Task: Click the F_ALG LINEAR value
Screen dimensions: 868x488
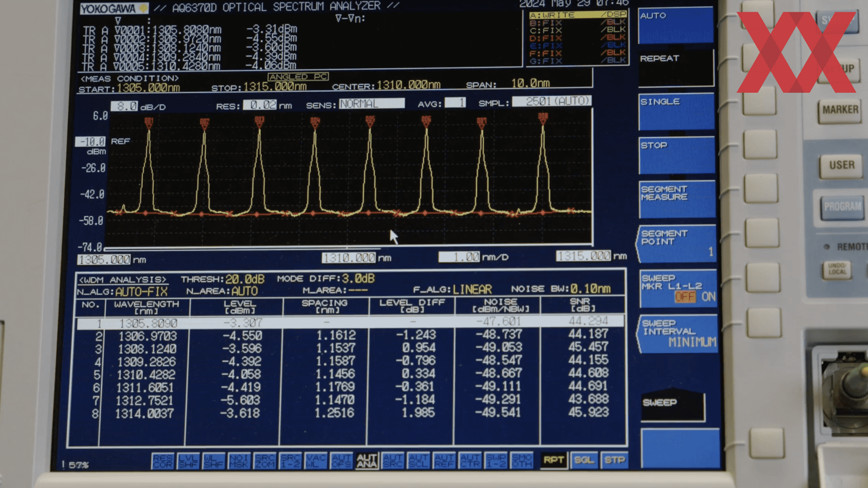Action: coord(472,289)
